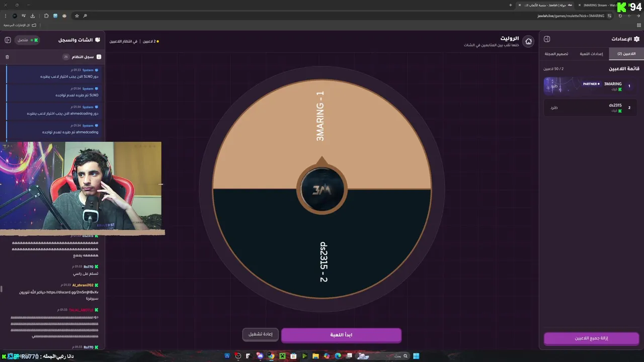Open the discord.gg invite link in chat
The width and height of the screenshot is (644, 362).
coord(72,292)
